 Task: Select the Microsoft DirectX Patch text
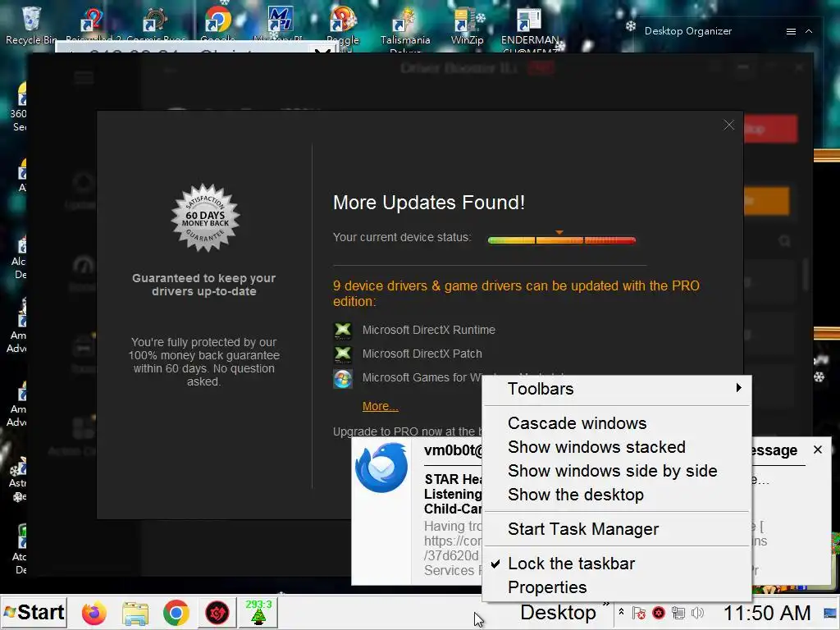coord(422,354)
